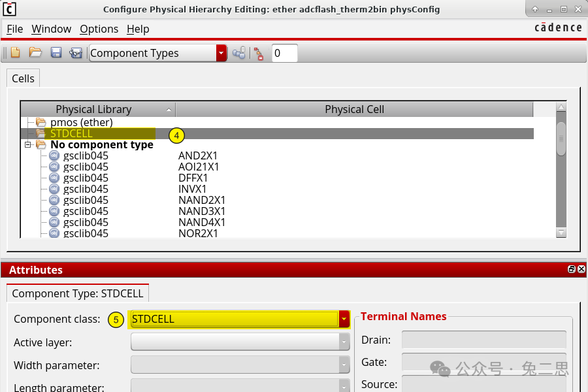Click gsclib045 library text in INVX1 row
The image size is (588, 392).
coord(86,189)
